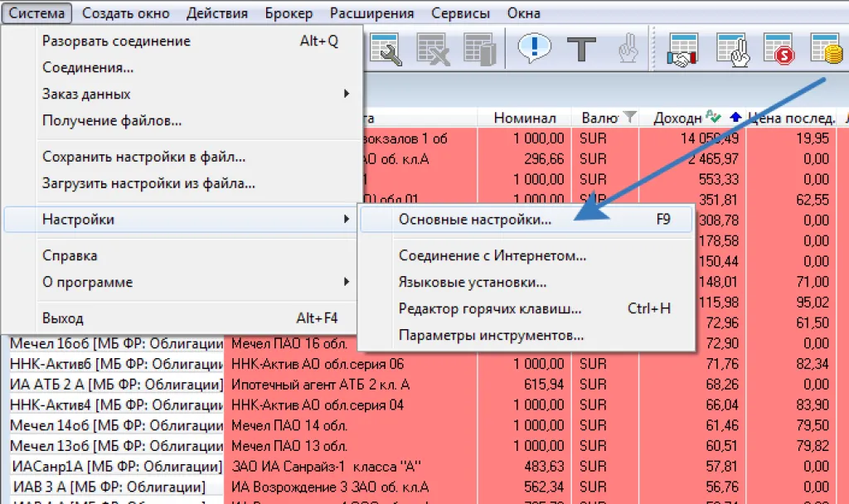Open the deals table handshake icon

pyautogui.click(x=684, y=50)
